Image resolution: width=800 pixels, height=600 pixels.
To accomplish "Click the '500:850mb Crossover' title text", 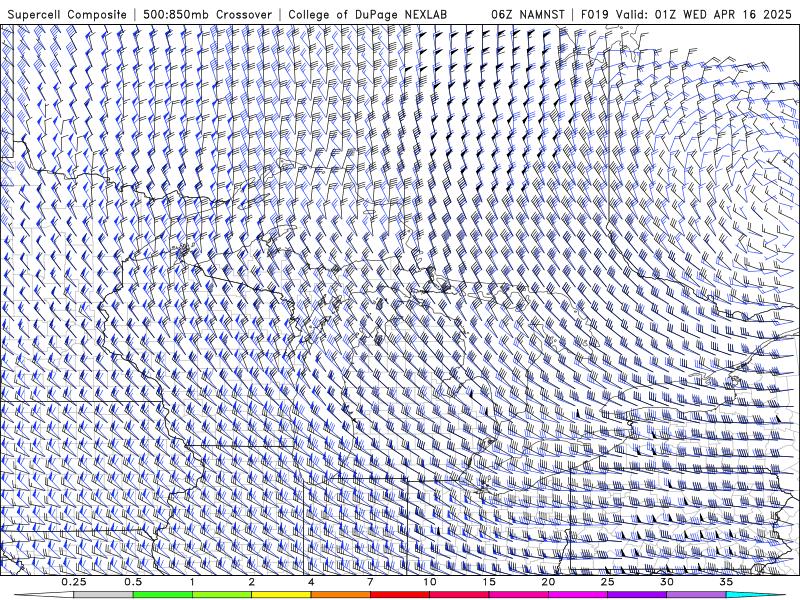I will (x=208, y=15).
